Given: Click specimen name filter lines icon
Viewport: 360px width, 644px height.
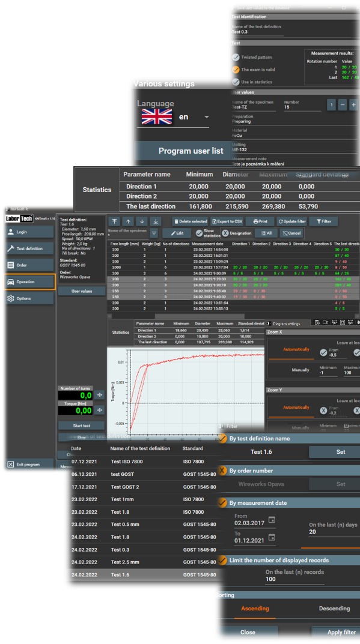Looking at the screenshot, I should tap(154, 233).
